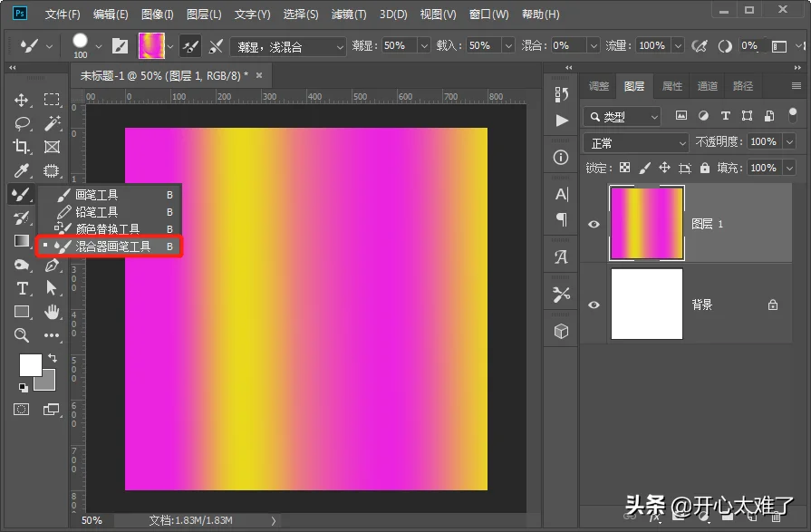Select the Crop tool

click(x=21, y=147)
